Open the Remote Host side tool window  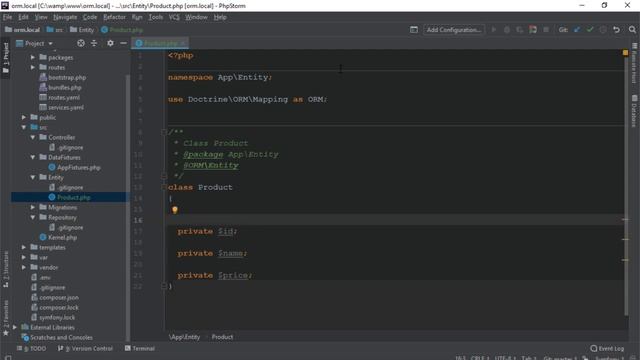click(634, 63)
